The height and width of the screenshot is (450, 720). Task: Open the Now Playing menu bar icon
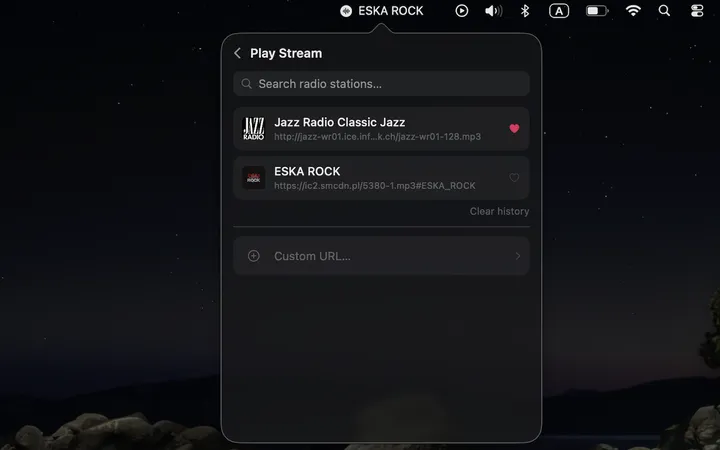tap(461, 11)
